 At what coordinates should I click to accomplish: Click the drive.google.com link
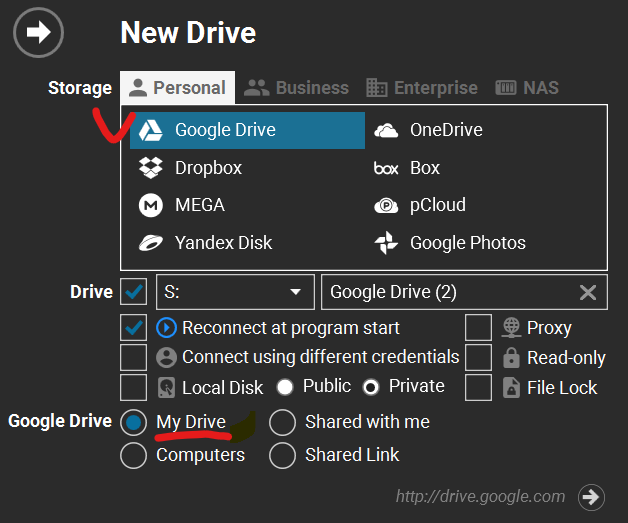coord(480,496)
